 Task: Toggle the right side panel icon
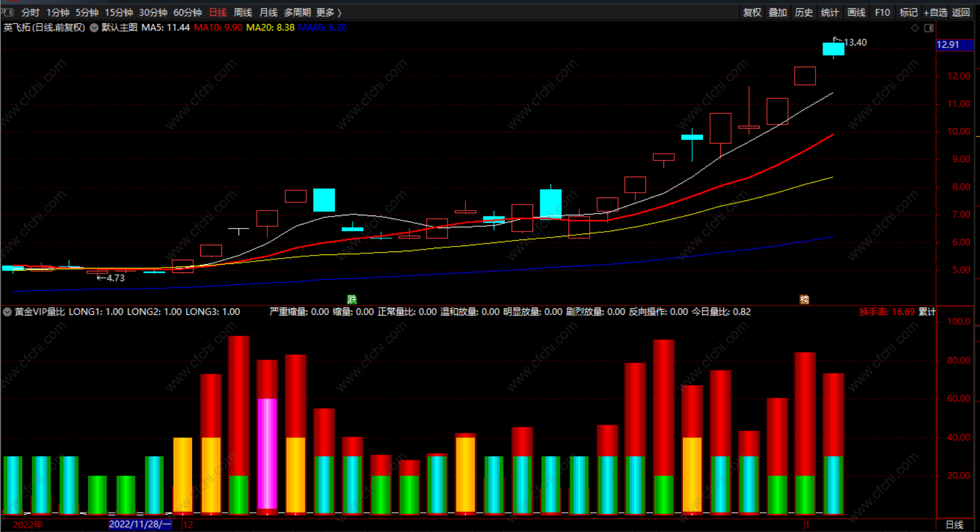929,28
